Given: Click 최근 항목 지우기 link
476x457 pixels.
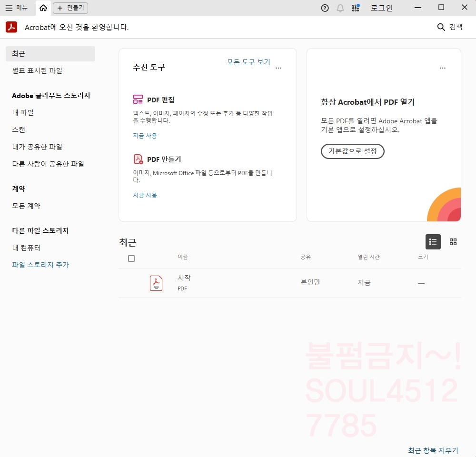Looking at the screenshot, I should tap(433, 450).
